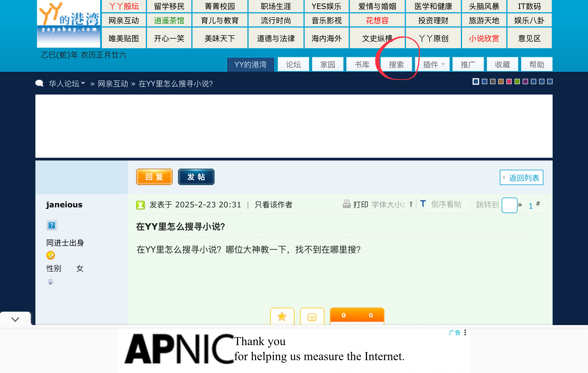Select the smaller font size T icon
This screenshot has height=373, width=588.
(411, 205)
